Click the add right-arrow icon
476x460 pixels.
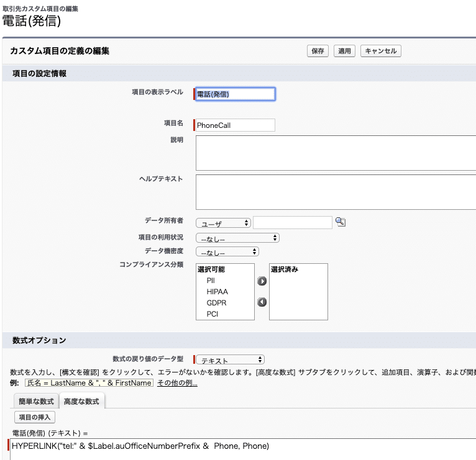(262, 281)
